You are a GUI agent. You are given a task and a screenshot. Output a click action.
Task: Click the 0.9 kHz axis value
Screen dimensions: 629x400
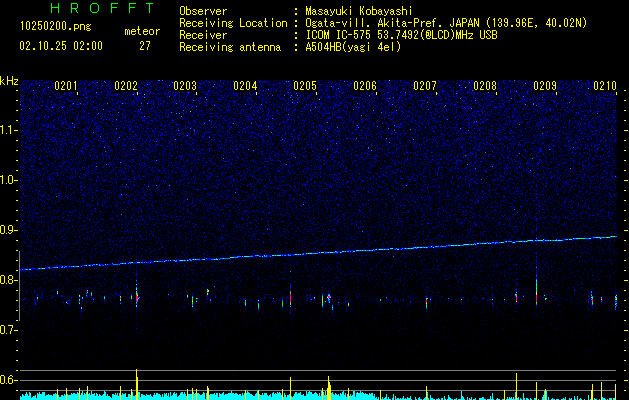9,230
